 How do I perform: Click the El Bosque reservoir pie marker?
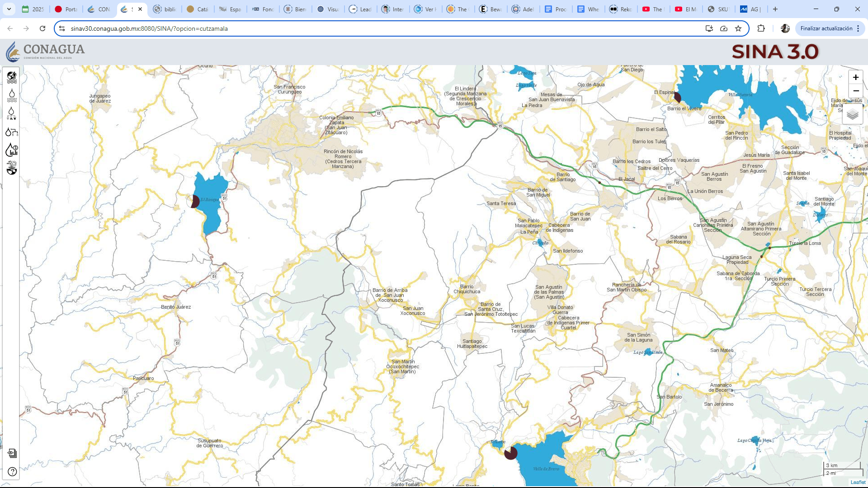pyautogui.click(x=194, y=201)
